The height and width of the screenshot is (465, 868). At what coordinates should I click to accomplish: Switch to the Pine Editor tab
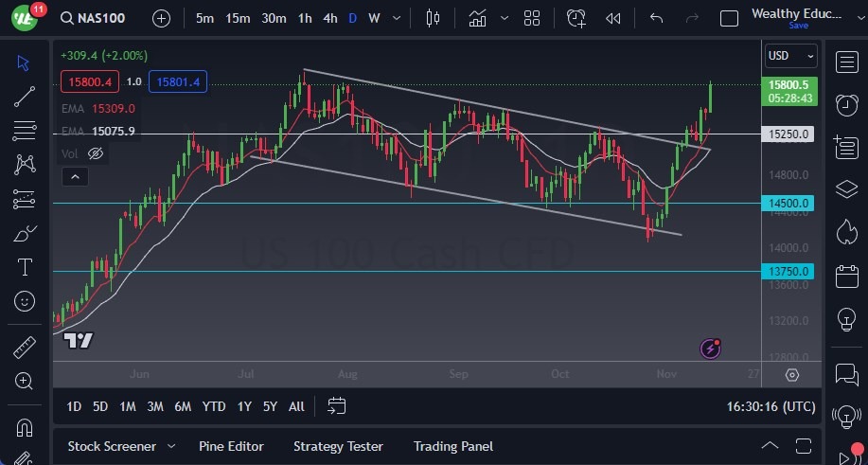231,446
